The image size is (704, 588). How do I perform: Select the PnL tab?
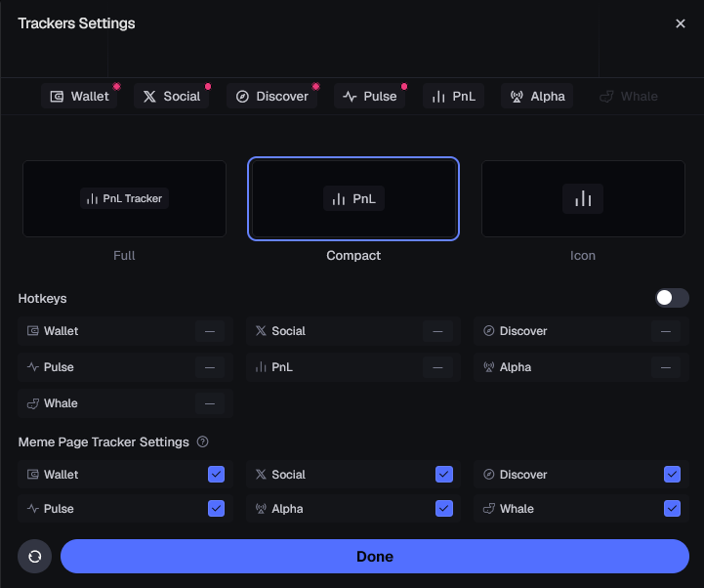453,96
